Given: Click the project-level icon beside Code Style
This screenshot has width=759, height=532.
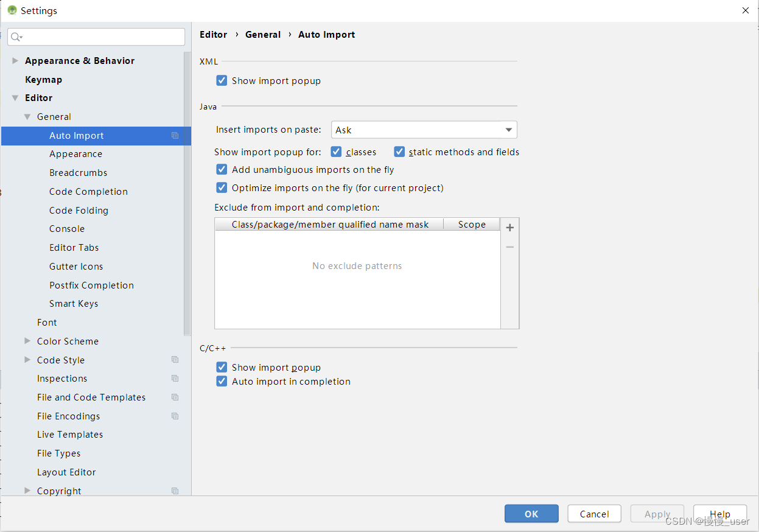Looking at the screenshot, I should pos(175,360).
